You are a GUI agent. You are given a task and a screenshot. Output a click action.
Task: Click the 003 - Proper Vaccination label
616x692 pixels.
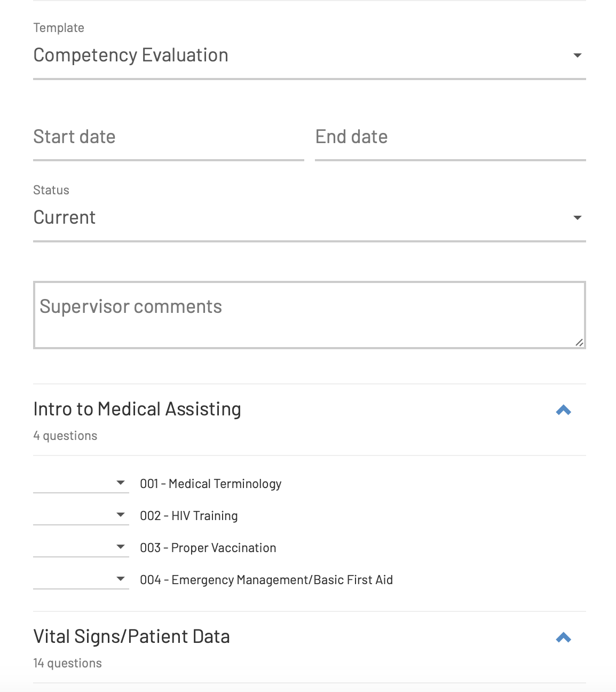pyautogui.click(x=208, y=548)
